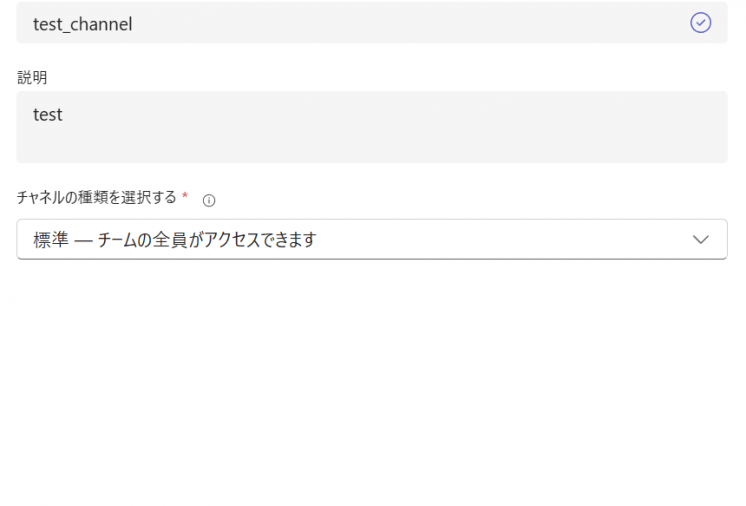The image size is (746, 506).
Task: Click blank space right of test_channel text
Action: coord(400,23)
